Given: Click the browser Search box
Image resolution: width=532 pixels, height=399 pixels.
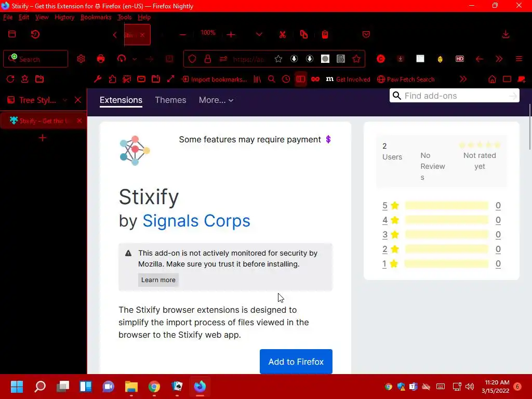Looking at the screenshot, I should [36, 59].
